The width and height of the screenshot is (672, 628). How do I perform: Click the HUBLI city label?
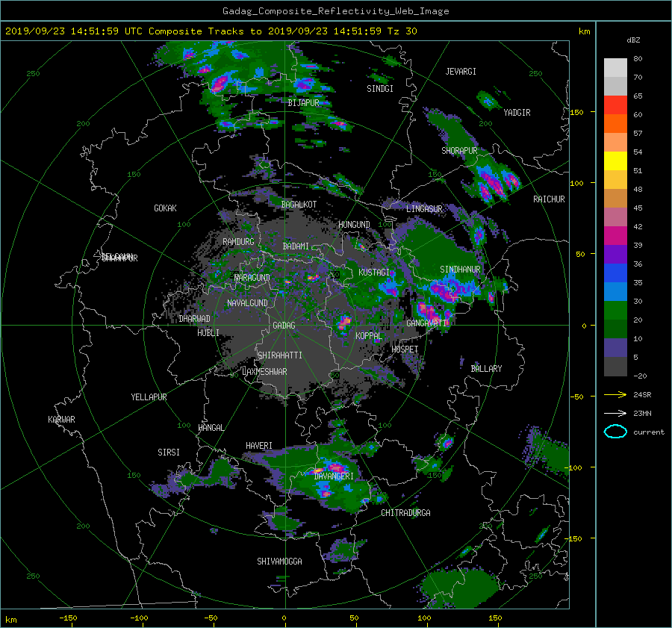208,333
